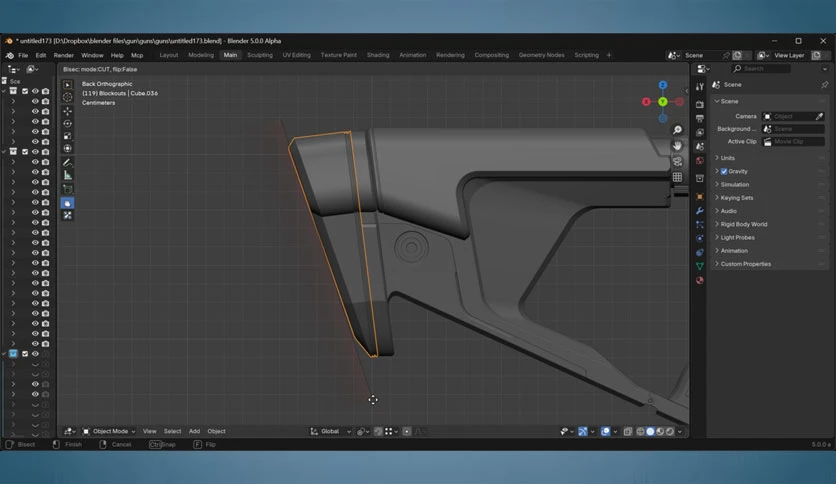Open the Material properties tab

click(x=700, y=280)
